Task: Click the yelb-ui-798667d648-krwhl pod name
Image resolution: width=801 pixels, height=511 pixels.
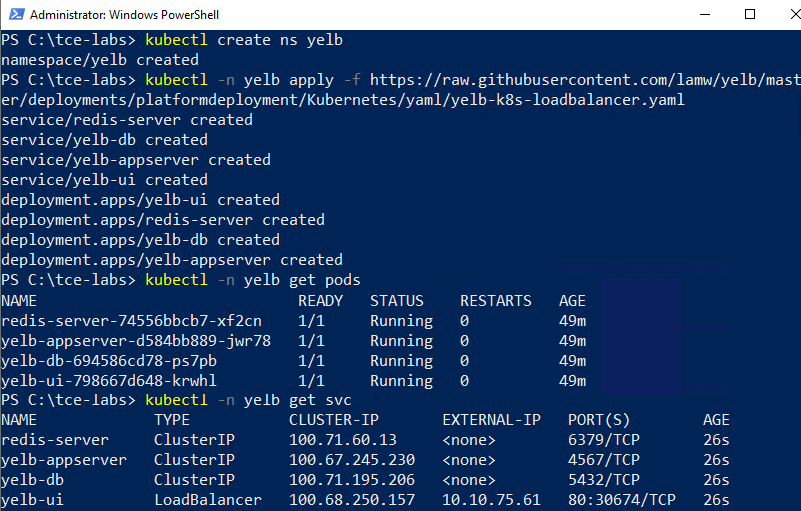Action: 109,381
